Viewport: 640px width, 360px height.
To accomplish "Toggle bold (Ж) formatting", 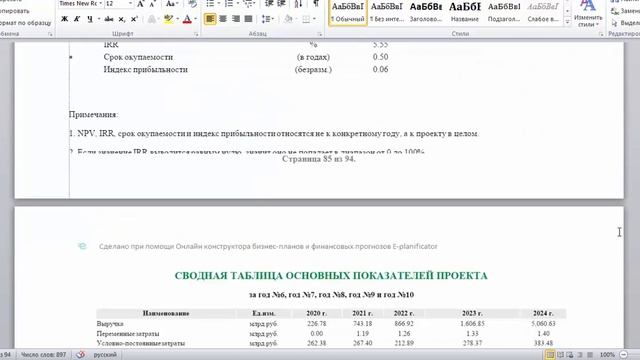I will coord(64,19).
